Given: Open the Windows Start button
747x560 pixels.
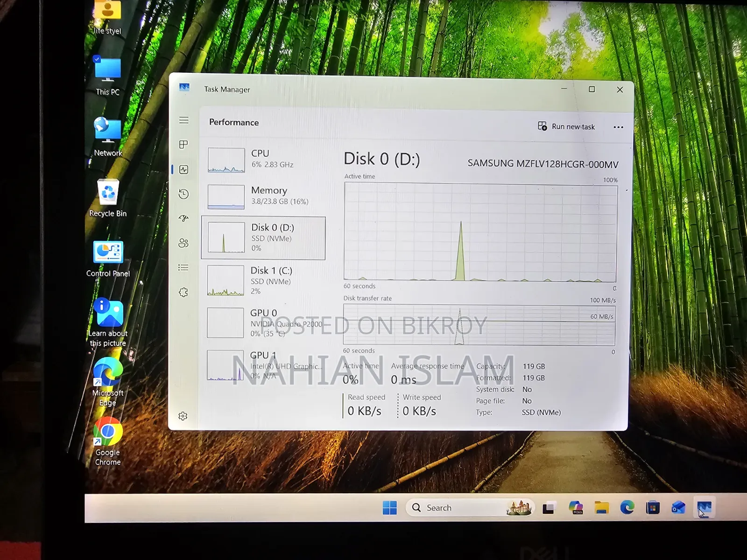Looking at the screenshot, I should point(389,508).
